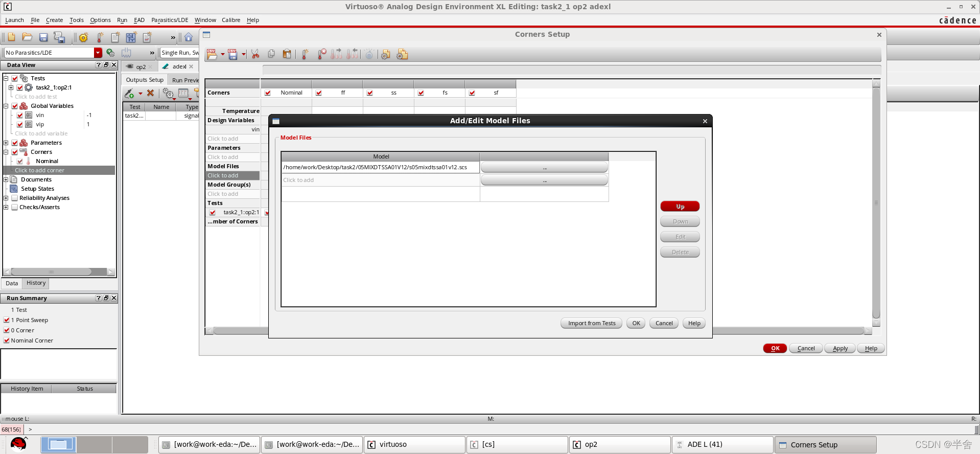Go to the Home icon in main toolbar
Viewport: 980px width, 454px height.
click(189, 37)
